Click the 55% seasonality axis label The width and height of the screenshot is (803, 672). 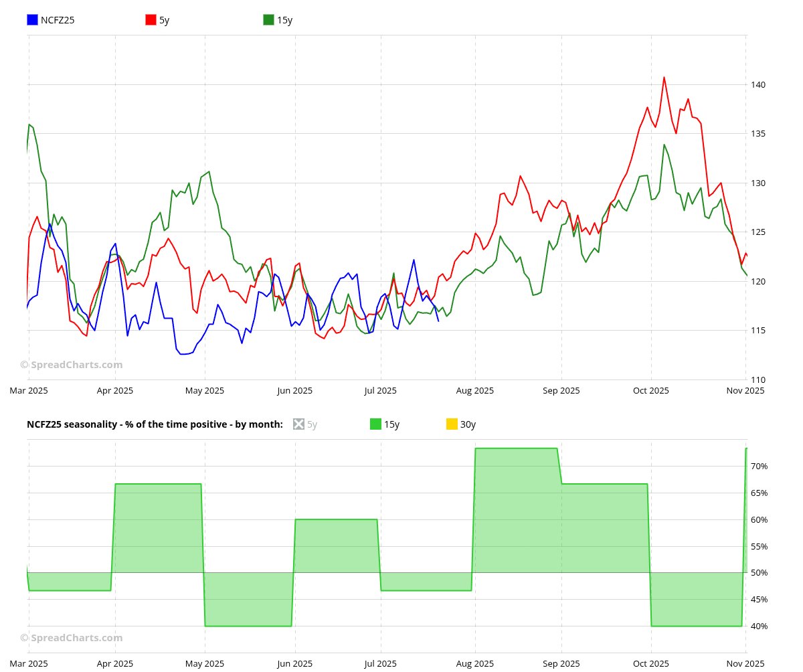(x=760, y=546)
